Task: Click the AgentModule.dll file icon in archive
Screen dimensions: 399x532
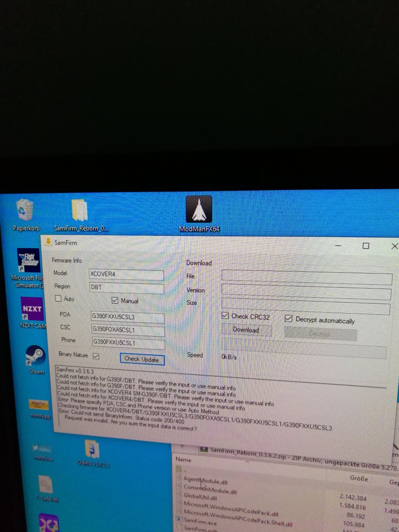Action: [x=180, y=477]
